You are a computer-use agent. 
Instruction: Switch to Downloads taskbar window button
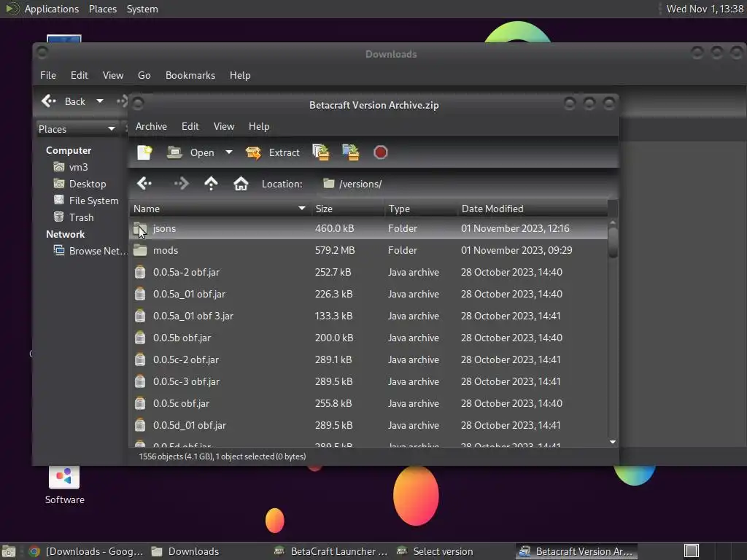[185, 551]
